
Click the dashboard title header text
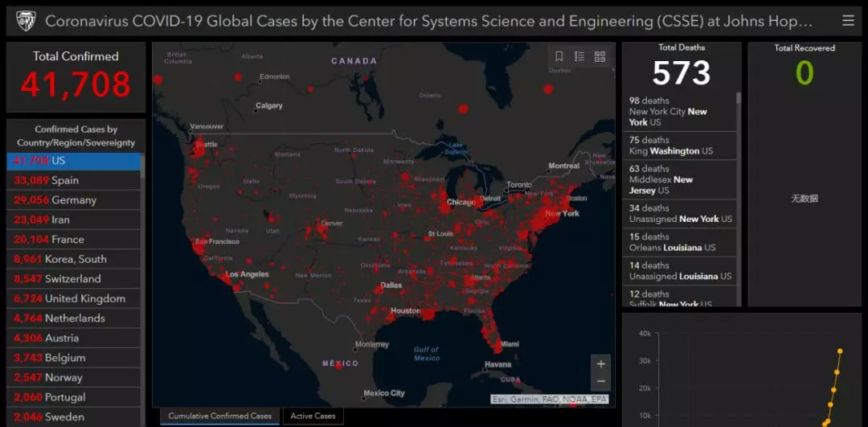pos(429,22)
